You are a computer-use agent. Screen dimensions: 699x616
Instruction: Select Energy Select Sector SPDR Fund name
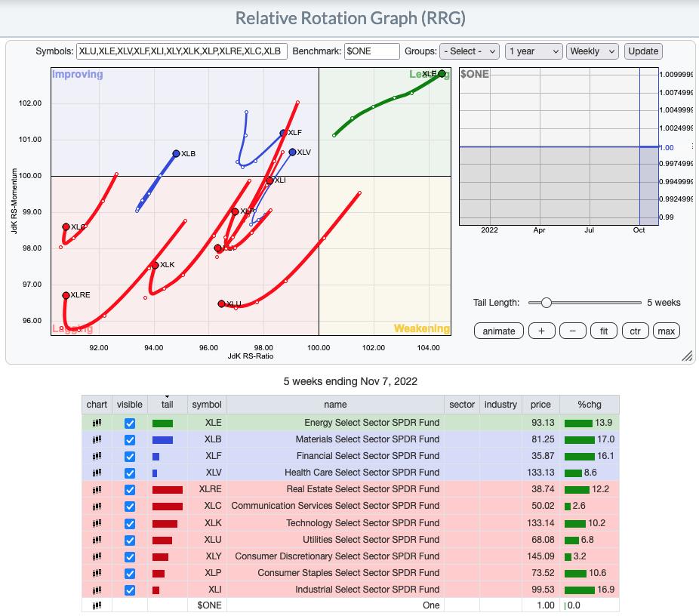tap(372, 423)
